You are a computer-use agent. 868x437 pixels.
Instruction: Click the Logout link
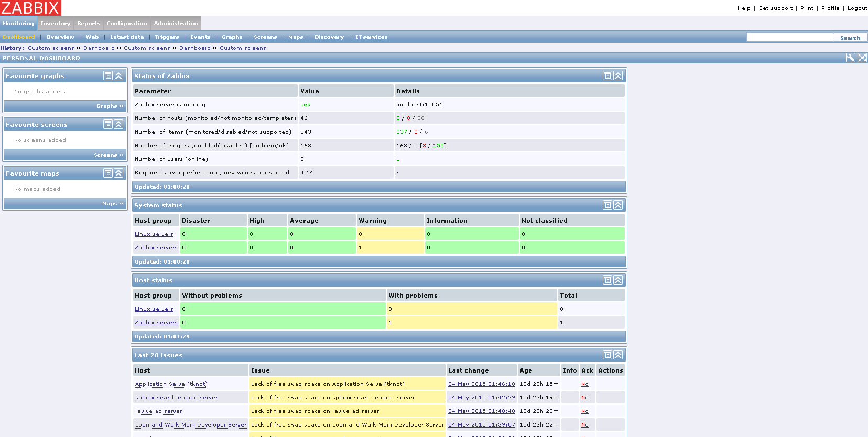tap(858, 8)
